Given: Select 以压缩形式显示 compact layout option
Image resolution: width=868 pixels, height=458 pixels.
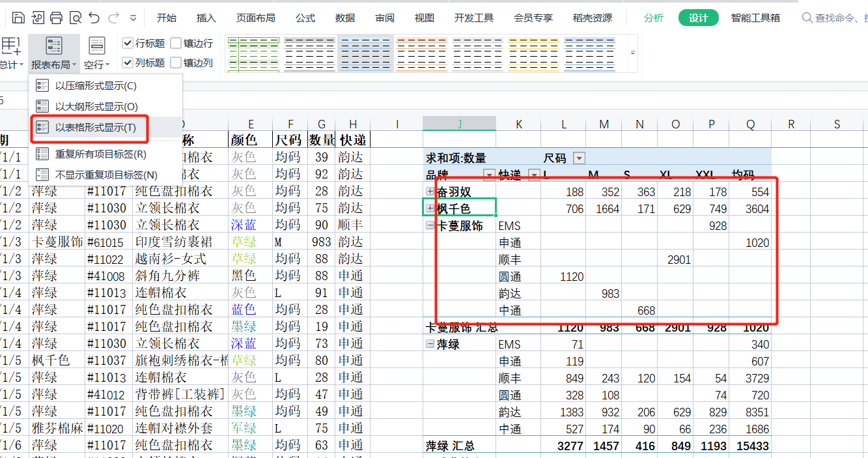Looking at the screenshot, I should tap(95, 86).
